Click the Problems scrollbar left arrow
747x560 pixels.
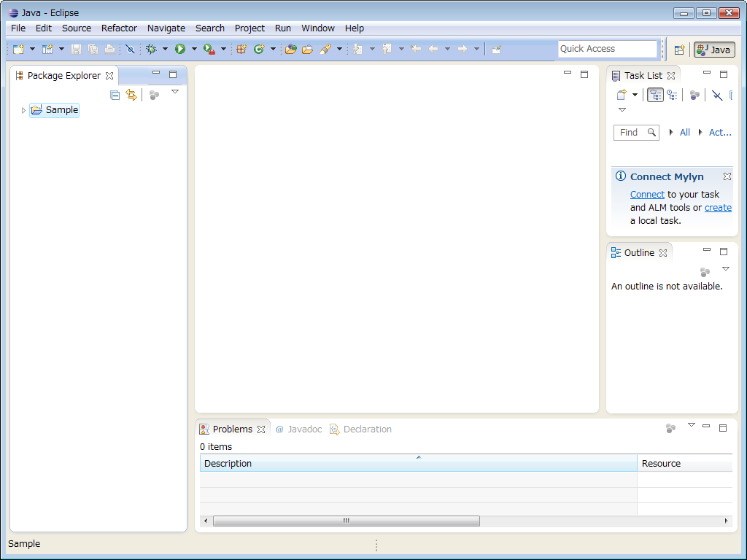tap(205, 521)
